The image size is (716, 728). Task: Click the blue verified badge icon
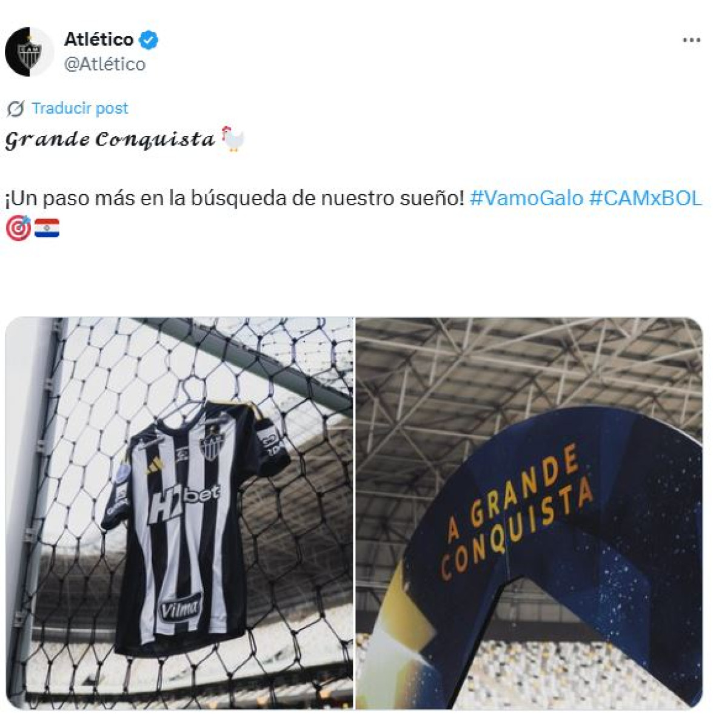(149, 40)
